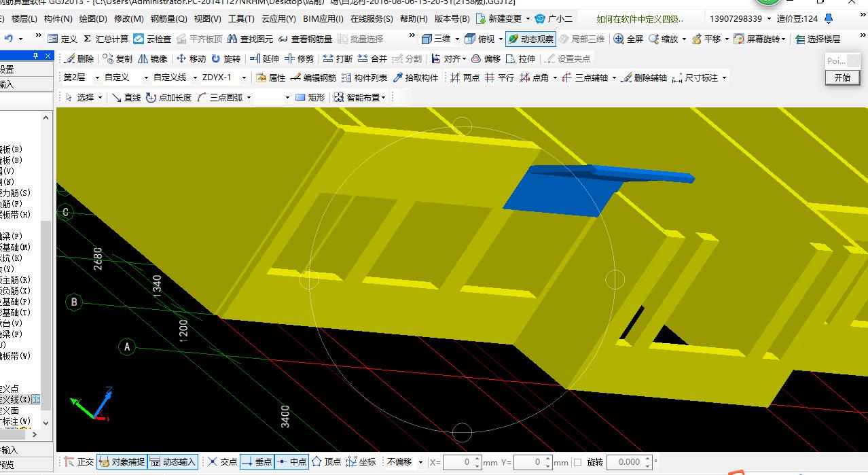Select the 删除 delete tool
This screenshot has width=868, height=475.
tap(79, 58)
